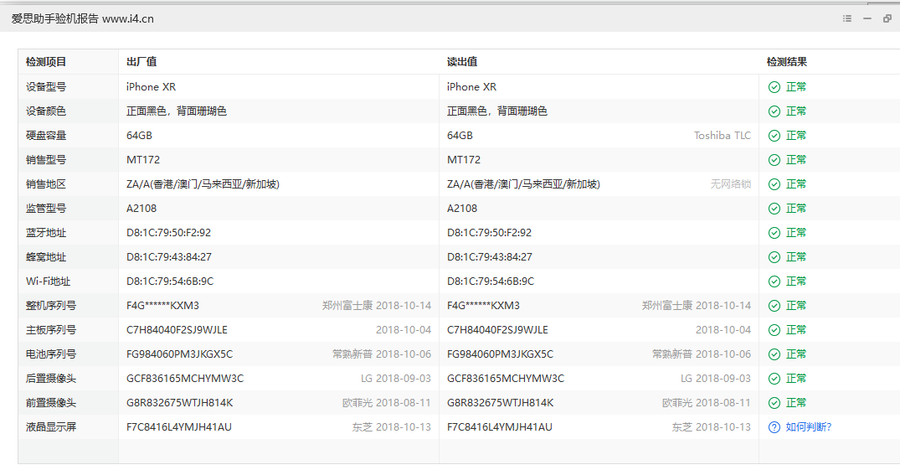Click the 检测项目 column header
Viewport: 900px width, 470px height.
coord(46,61)
